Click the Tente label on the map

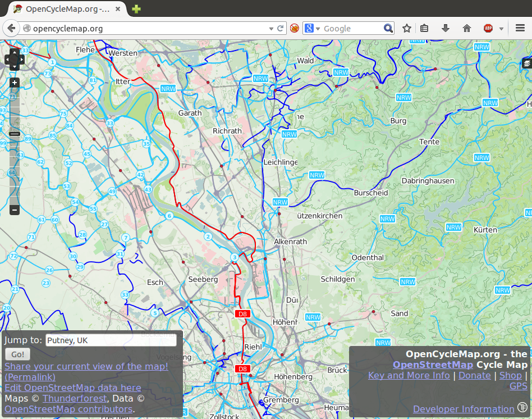pyautogui.click(x=429, y=142)
